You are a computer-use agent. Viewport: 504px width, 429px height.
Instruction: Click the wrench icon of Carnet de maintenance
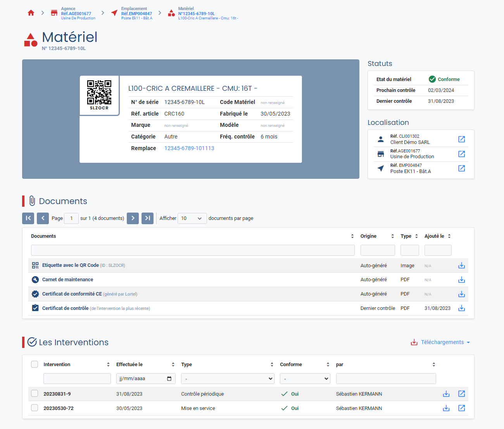[35, 280]
